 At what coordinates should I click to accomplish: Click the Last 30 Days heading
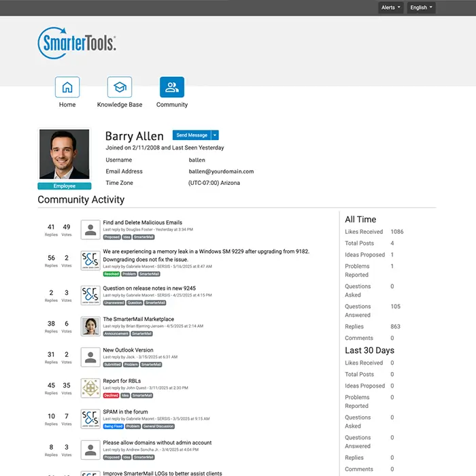[x=369, y=350]
